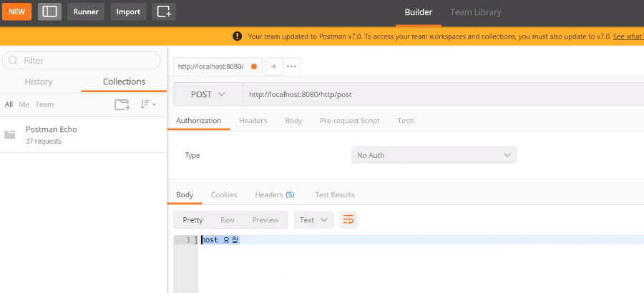The width and height of the screenshot is (644, 293).
Task: Open the No Auth type dropdown
Action: pyautogui.click(x=434, y=155)
